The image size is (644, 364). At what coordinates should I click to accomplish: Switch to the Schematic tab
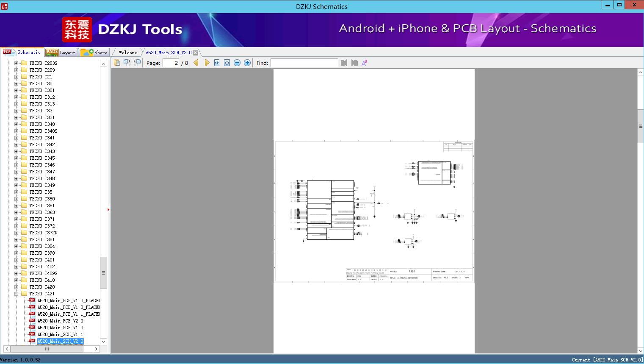click(22, 52)
